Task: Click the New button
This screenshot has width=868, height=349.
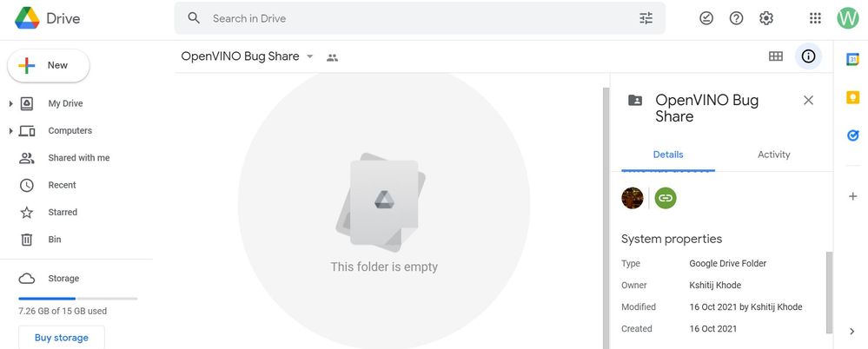Action: click(49, 65)
